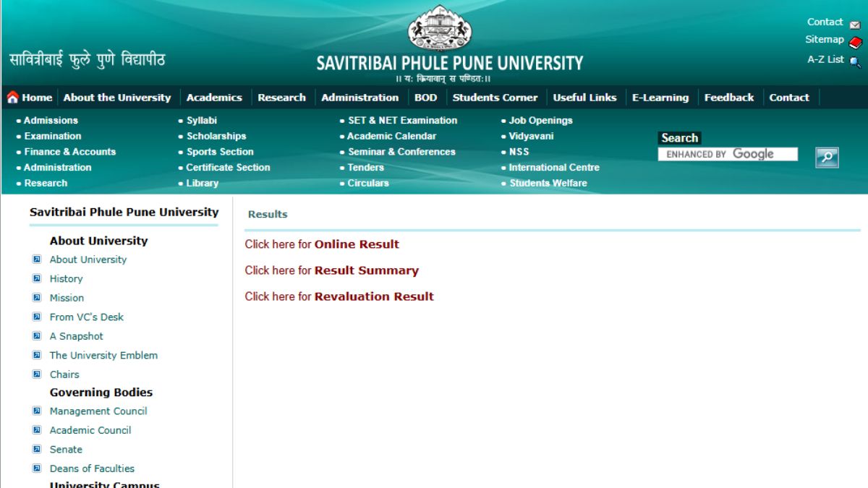Click the A-Z List magnifier icon
868x488 pixels.
855,61
